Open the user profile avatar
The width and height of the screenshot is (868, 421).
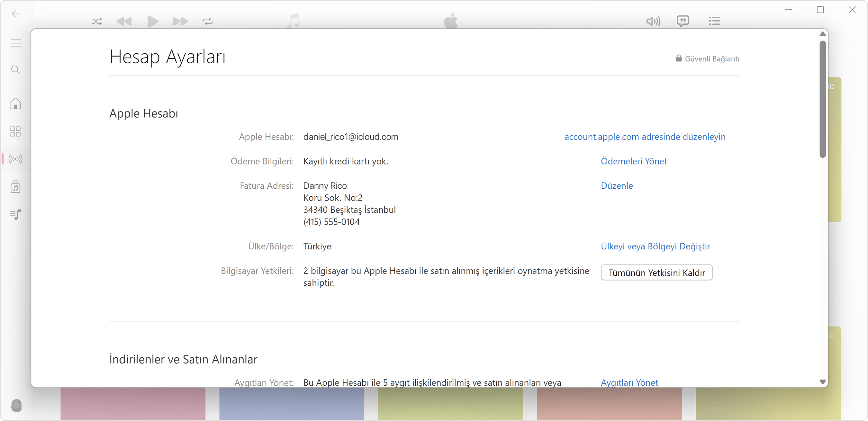point(16,405)
